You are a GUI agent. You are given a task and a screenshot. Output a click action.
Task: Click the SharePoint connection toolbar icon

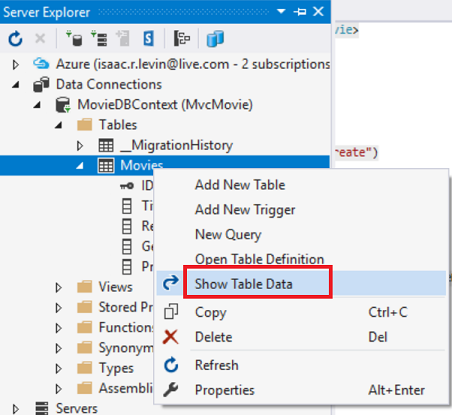coord(149,39)
